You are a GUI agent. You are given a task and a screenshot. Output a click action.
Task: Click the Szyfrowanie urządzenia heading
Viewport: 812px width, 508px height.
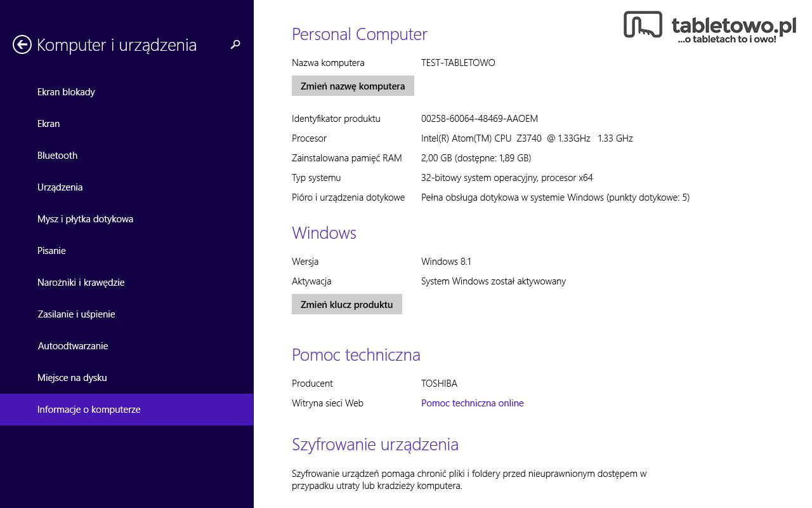[375, 444]
